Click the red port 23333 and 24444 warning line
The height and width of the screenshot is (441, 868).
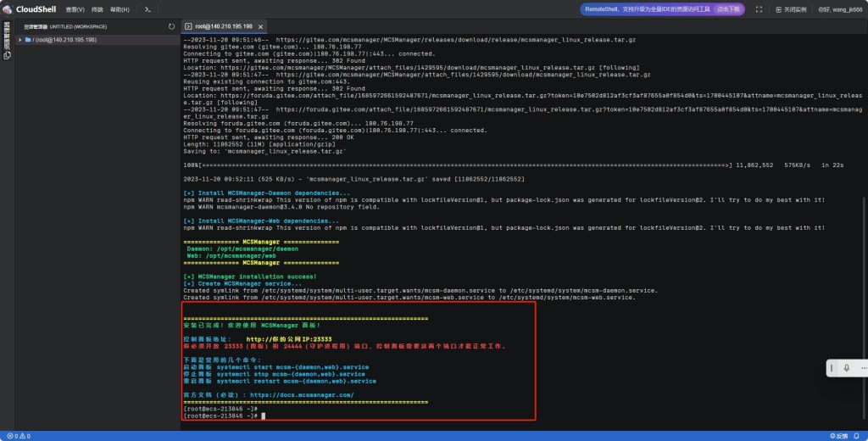[x=344, y=346]
